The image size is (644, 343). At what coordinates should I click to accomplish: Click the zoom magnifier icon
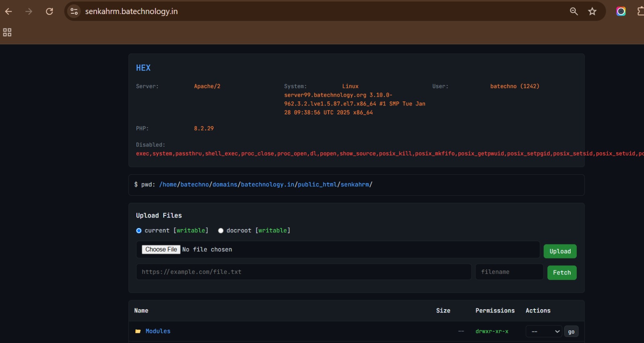[x=574, y=11]
